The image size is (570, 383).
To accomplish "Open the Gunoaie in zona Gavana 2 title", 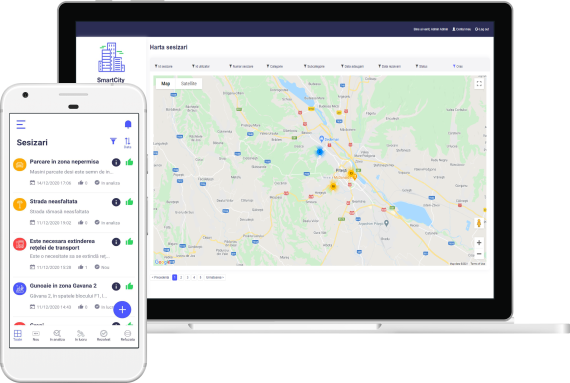I will [63, 286].
